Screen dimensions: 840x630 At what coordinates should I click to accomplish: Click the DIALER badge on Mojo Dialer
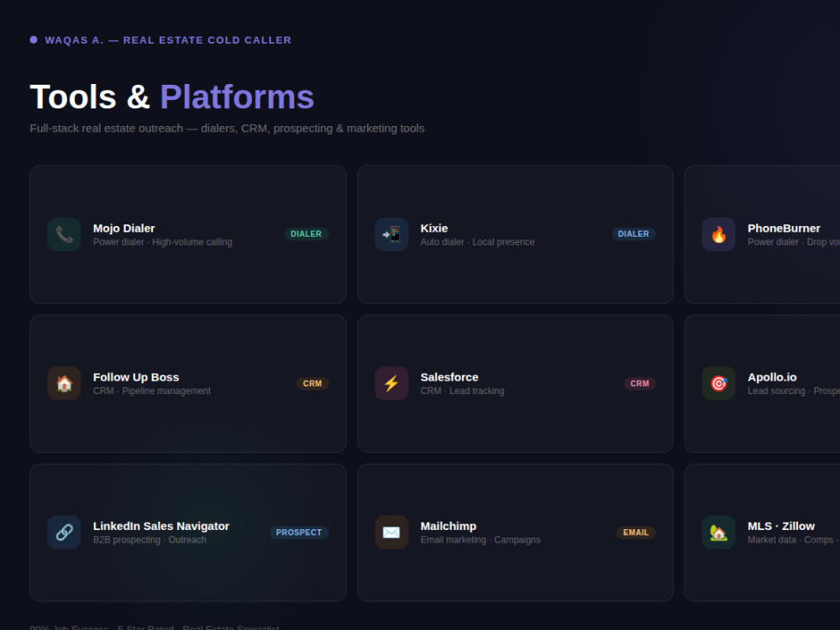(x=306, y=234)
